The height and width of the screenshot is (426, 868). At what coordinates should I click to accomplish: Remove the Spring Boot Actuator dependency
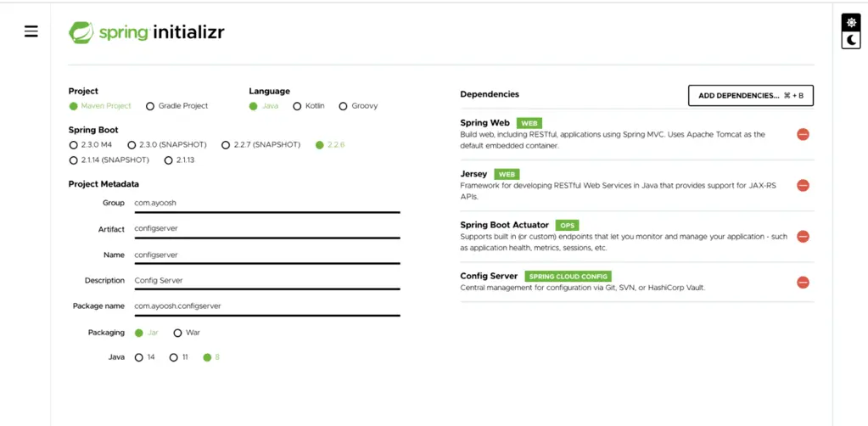pos(803,237)
